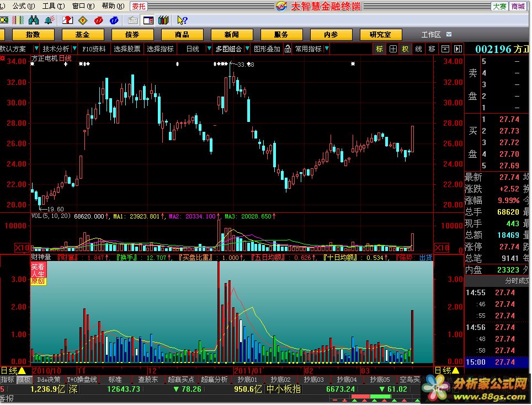Open the 工具 menu
The image size is (532, 405).
click(x=54, y=6)
